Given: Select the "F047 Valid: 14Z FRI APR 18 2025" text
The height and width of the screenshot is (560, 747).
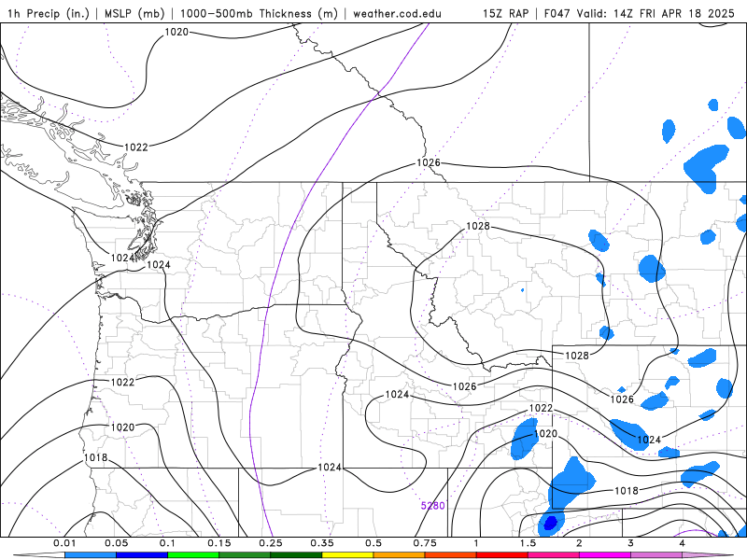Looking at the screenshot, I should click(639, 13).
